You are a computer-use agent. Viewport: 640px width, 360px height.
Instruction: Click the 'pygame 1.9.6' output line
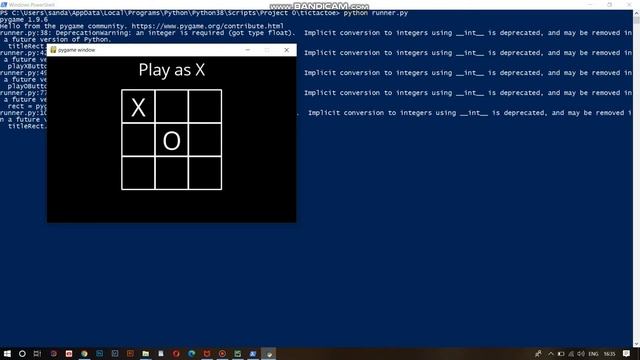[24, 20]
